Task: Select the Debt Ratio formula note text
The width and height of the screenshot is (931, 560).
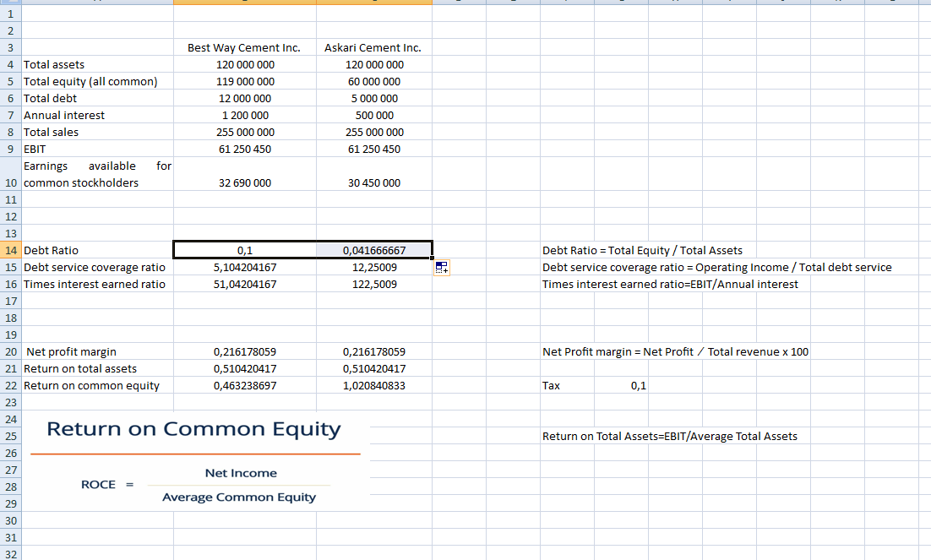Action: (x=642, y=250)
